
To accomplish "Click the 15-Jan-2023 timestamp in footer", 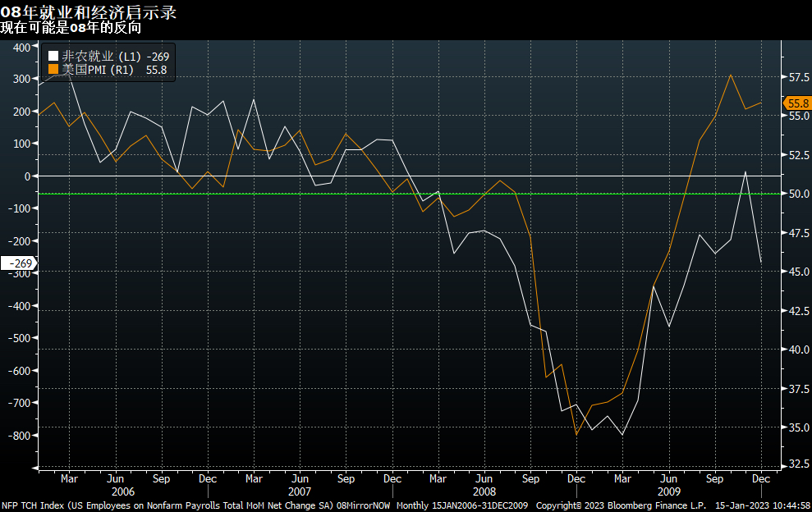I will point(763,505).
